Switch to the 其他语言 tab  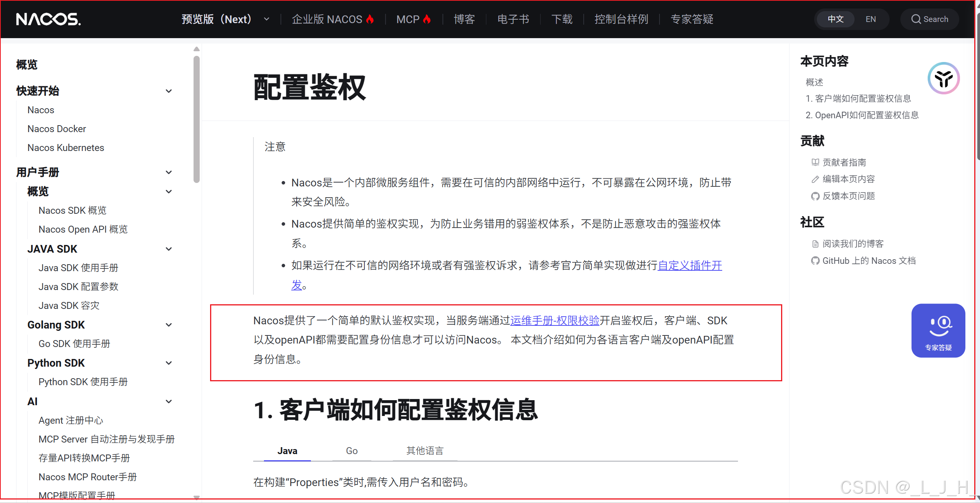point(425,451)
